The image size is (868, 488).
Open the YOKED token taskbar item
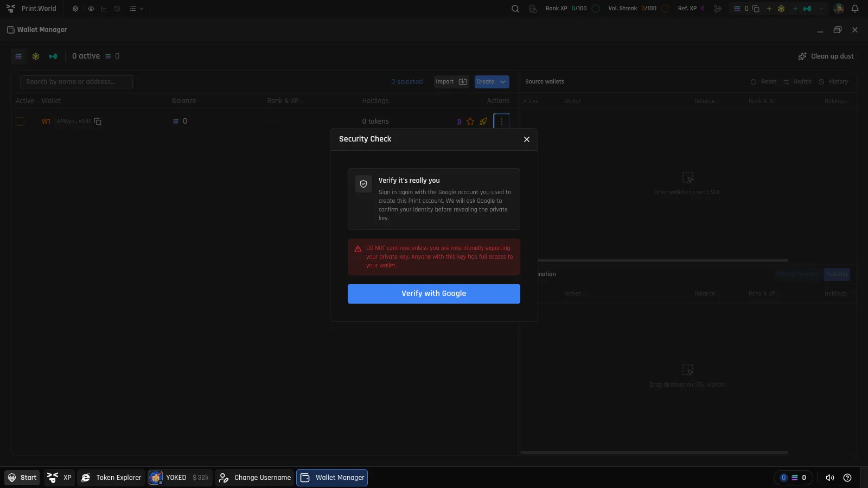[179, 478]
